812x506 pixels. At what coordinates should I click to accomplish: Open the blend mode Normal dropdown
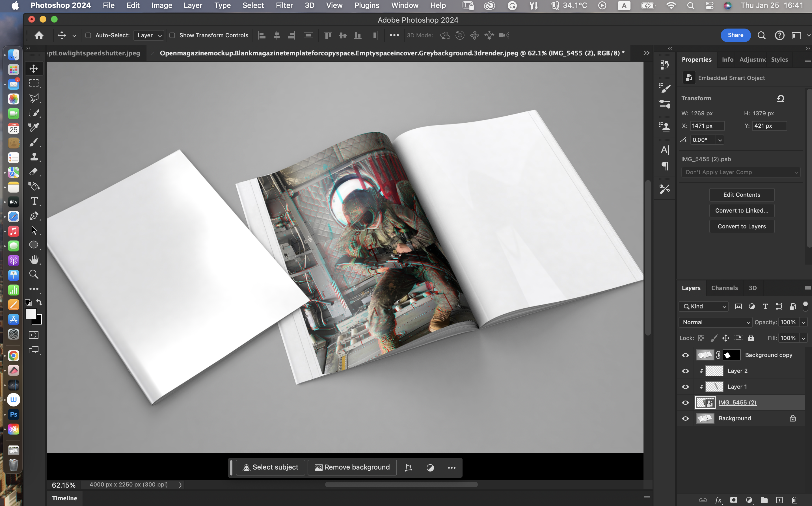[x=715, y=322]
